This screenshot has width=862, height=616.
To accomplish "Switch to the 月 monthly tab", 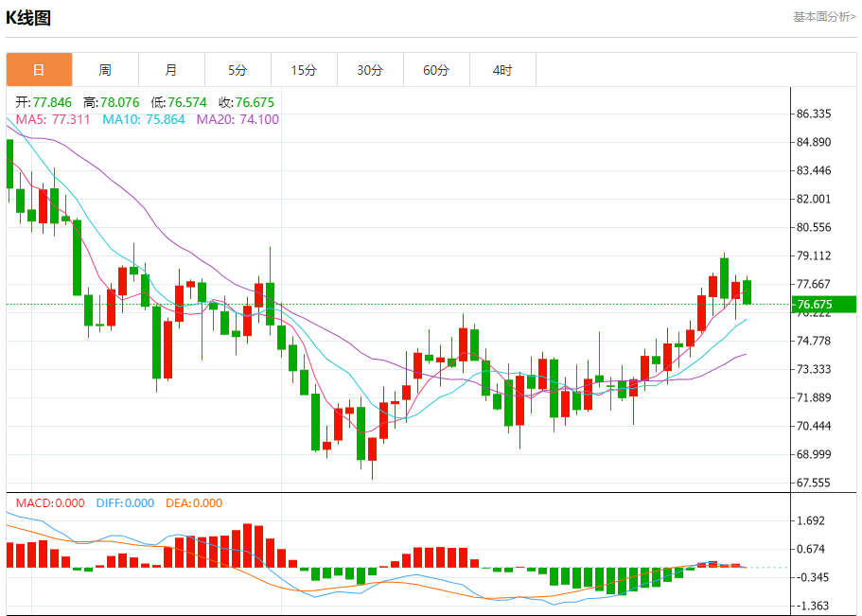I will [171, 70].
